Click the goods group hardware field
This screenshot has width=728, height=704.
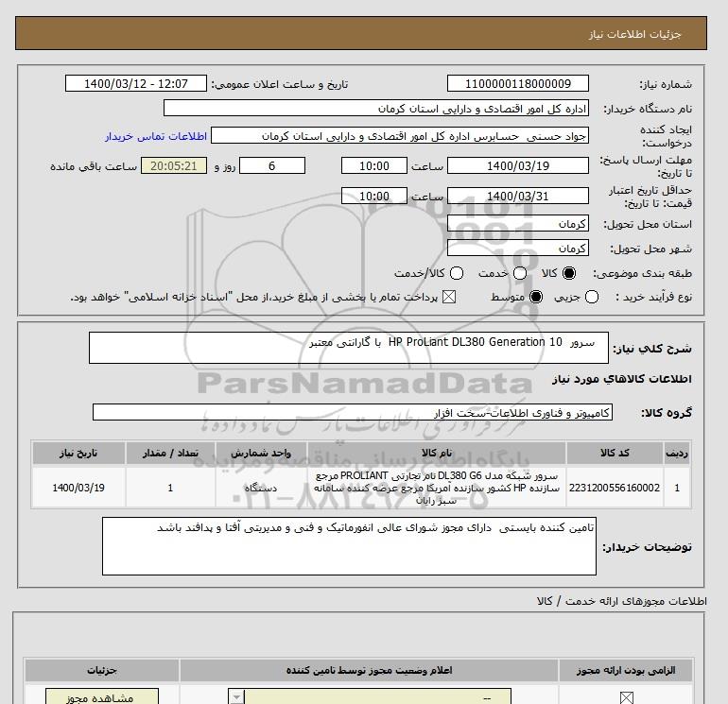353,412
